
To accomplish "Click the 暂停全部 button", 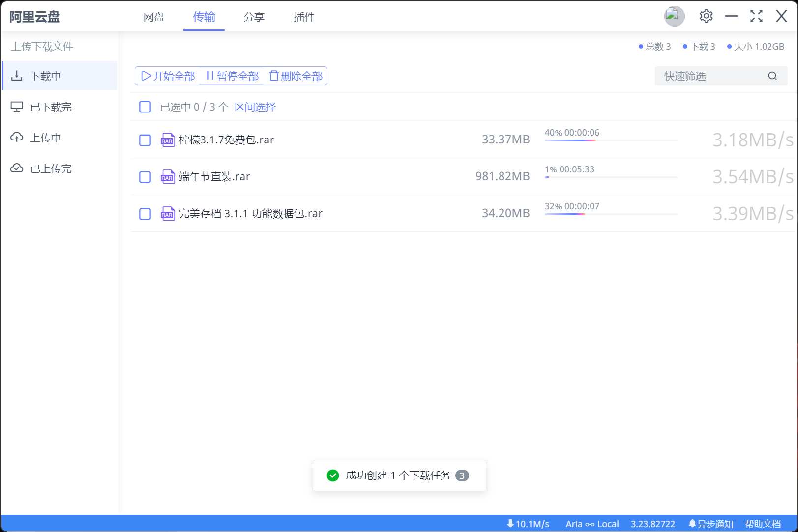I will tap(232, 76).
